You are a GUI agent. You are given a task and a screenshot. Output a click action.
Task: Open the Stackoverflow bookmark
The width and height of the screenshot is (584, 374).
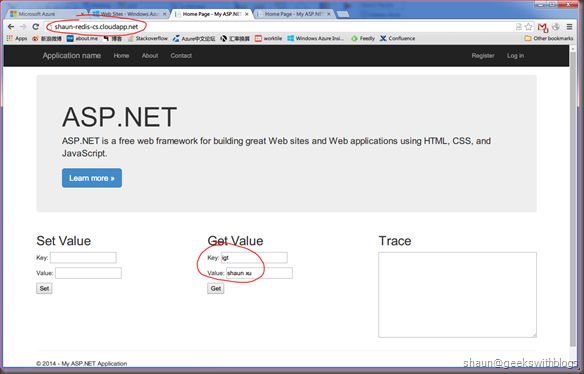tap(147, 38)
